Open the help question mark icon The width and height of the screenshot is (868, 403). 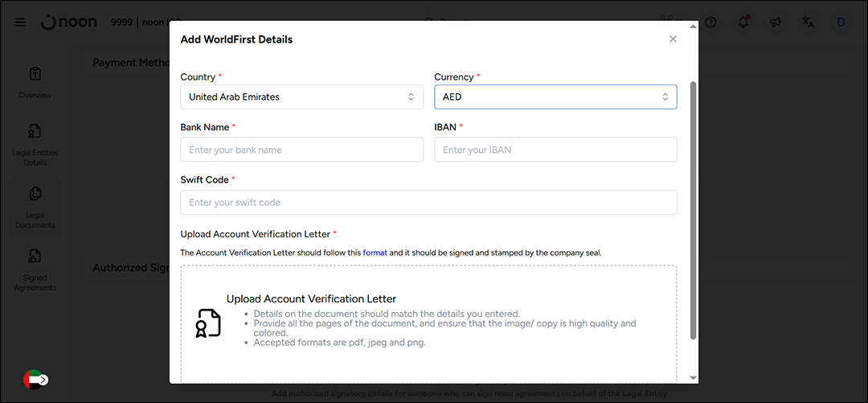tap(710, 23)
